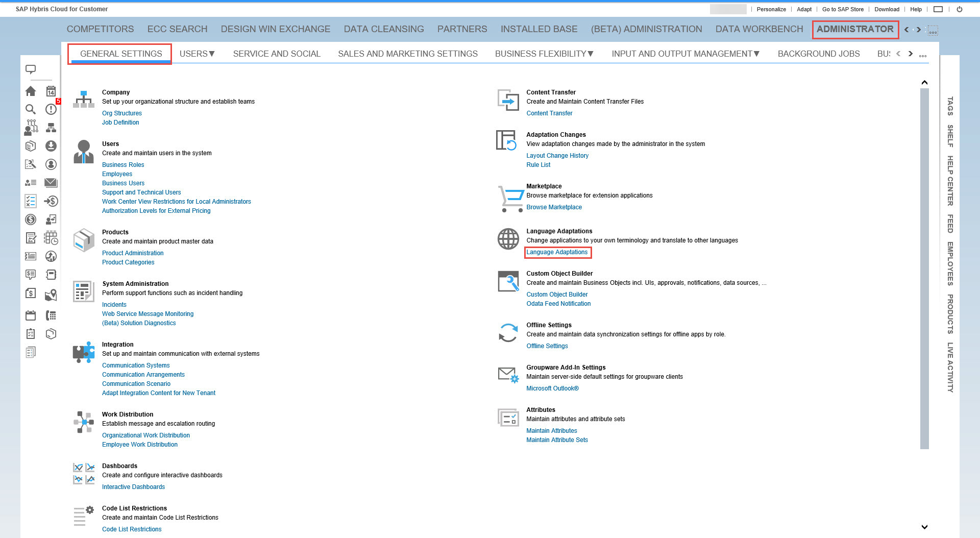
Task: Open the work center overflow dotted box
Action: click(x=933, y=31)
